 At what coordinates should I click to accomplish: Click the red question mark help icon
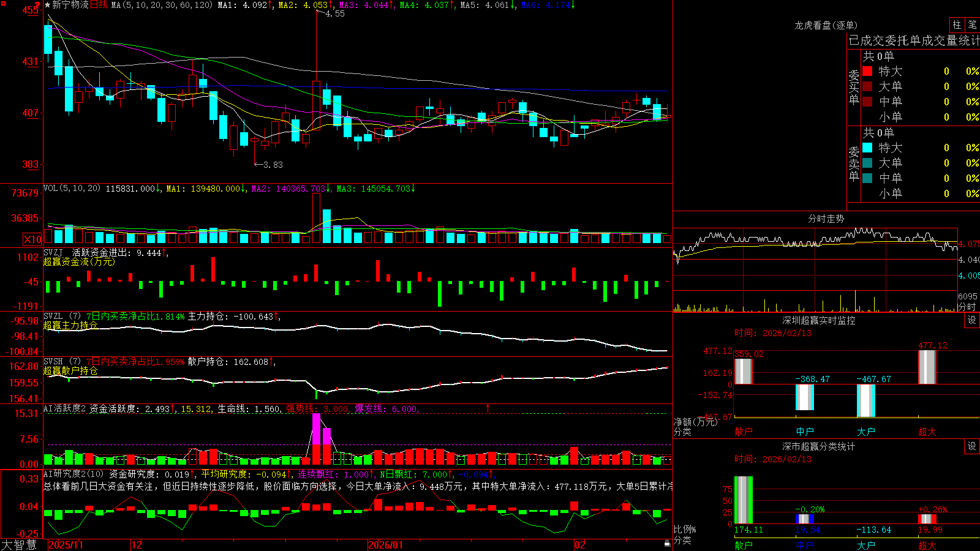(x=38, y=5)
